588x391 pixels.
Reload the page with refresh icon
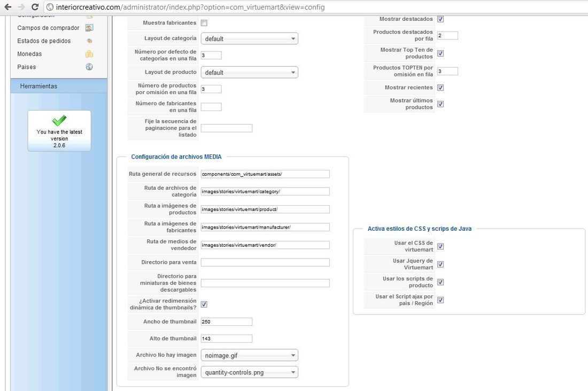point(35,7)
